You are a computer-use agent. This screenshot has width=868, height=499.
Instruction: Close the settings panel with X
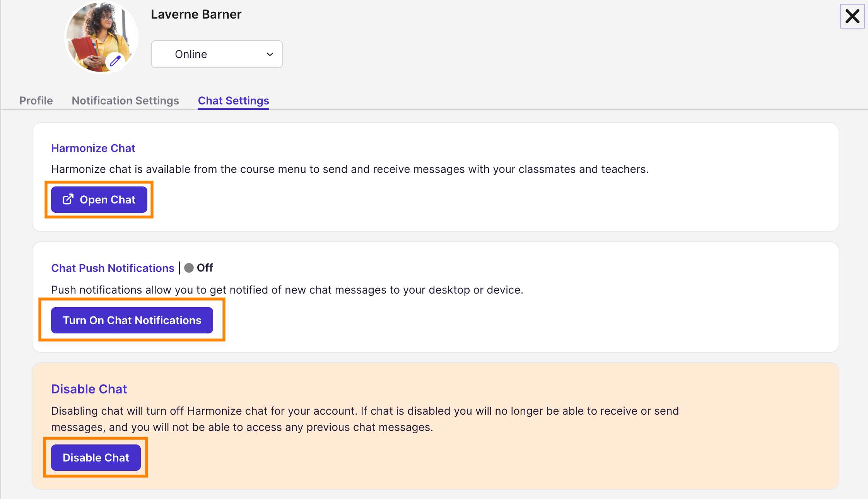point(852,16)
